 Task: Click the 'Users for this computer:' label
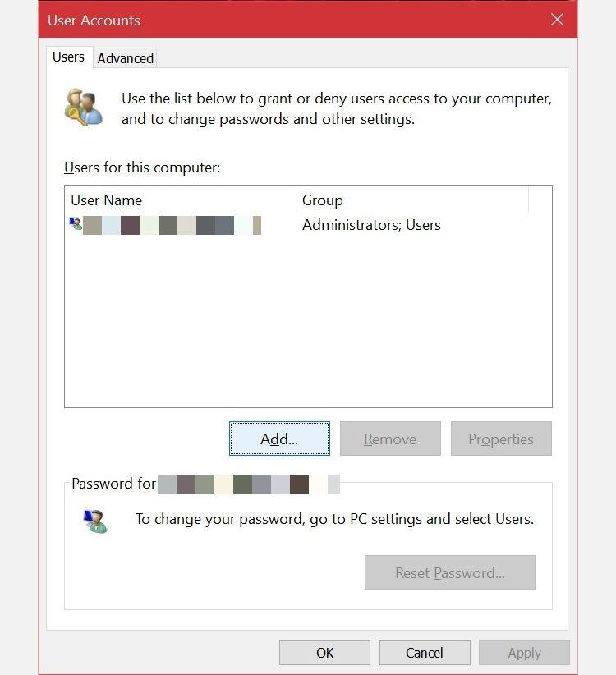pyautogui.click(x=142, y=168)
